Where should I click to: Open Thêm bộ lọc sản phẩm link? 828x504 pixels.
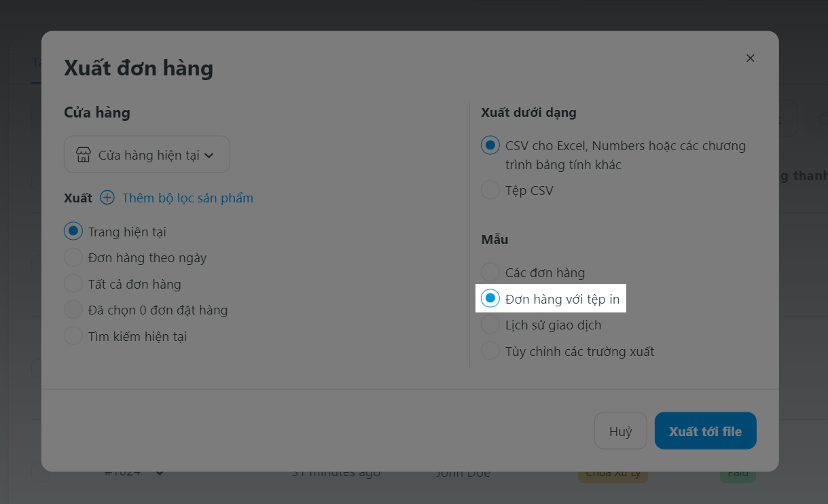click(187, 198)
